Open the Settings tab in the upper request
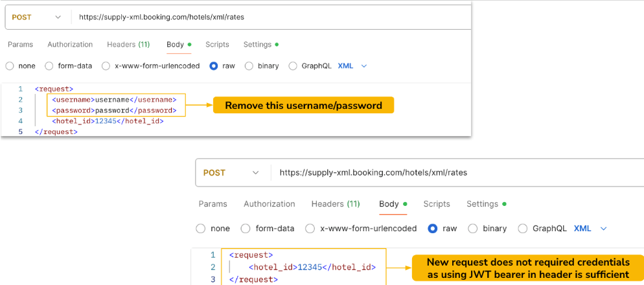The height and width of the screenshot is (285, 644). tap(257, 45)
